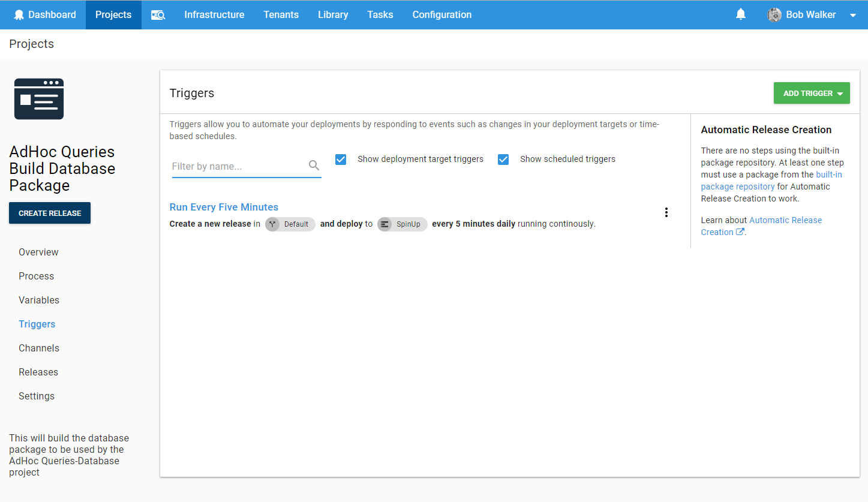
Task: Select Variables in project sidebar
Action: click(x=39, y=300)
